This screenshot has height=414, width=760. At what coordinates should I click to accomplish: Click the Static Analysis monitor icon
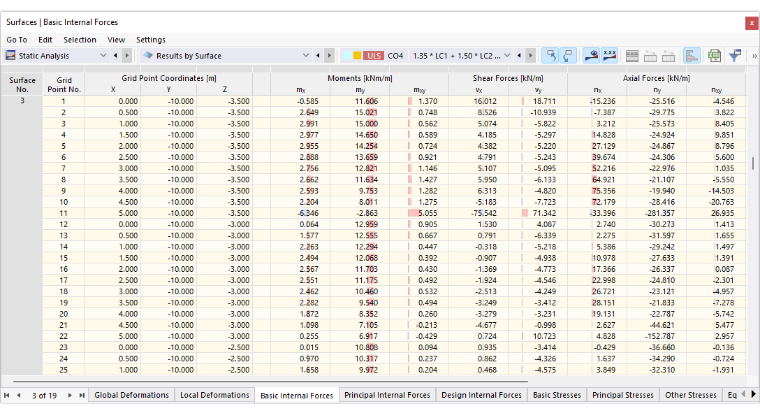tap(10, 56)
